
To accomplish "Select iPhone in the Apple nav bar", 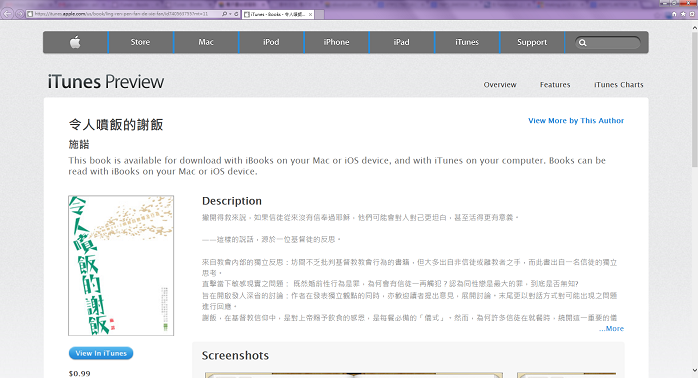I will point(337,42).
